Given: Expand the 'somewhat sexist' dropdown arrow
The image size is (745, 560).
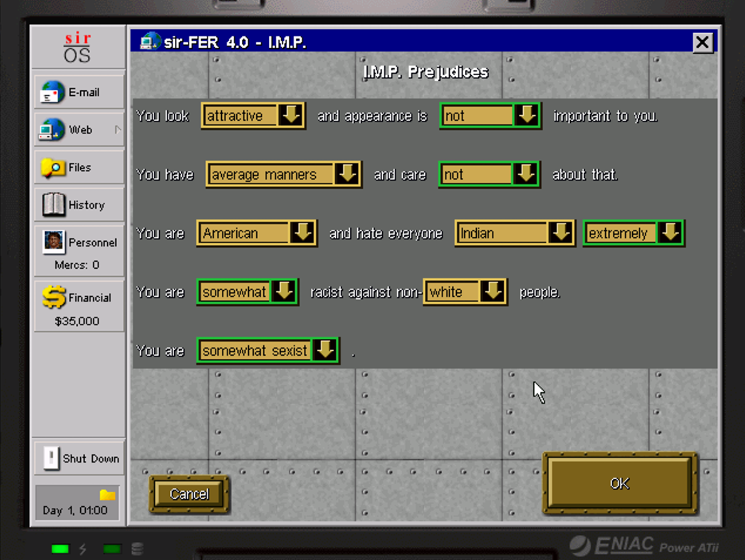Looking at the screenshot, I should (325, 351).
